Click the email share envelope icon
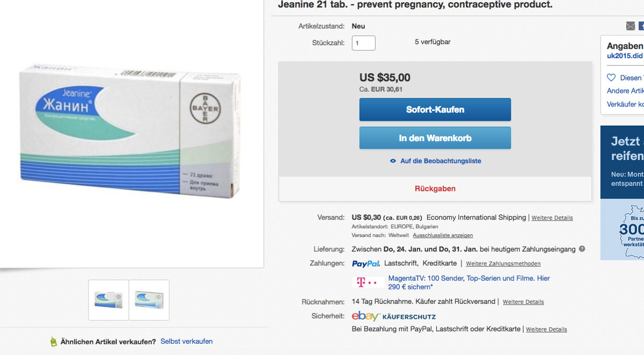Viewport: 644px width, 355px height. pyautogui.click(x=631, y=26)
